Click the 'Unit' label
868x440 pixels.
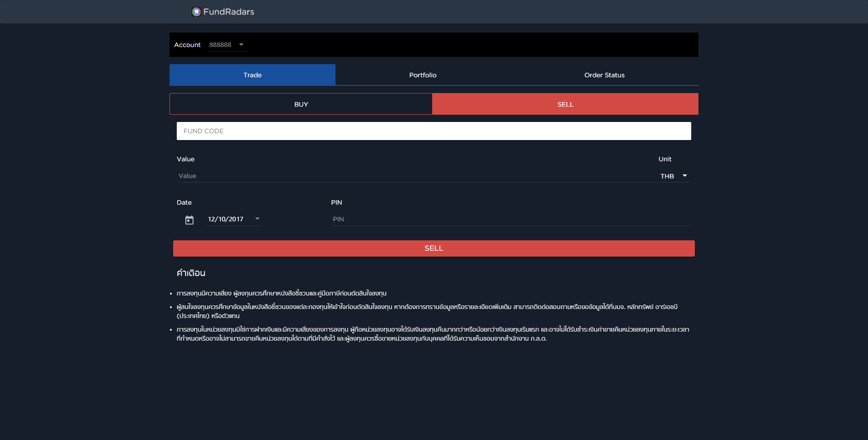665,159
